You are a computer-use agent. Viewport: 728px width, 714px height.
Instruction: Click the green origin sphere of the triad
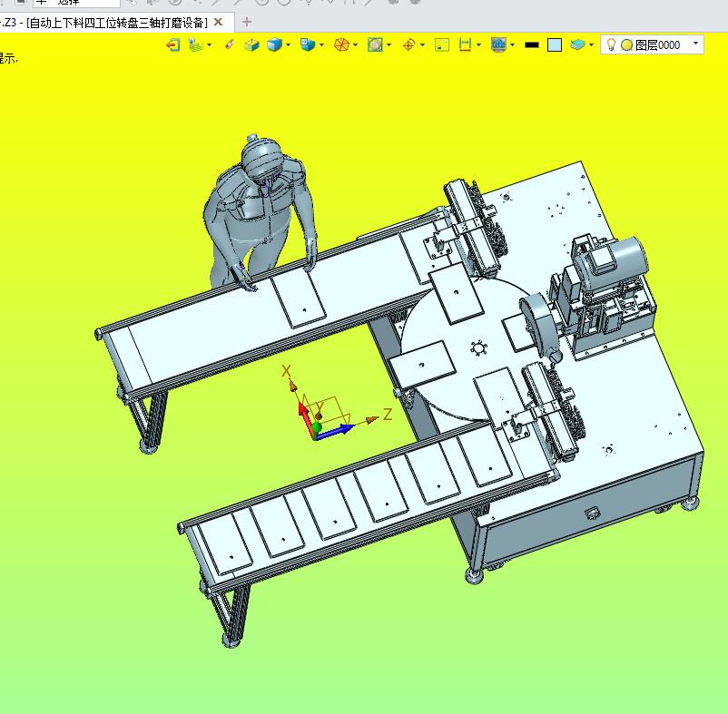[x=317, y=426]
